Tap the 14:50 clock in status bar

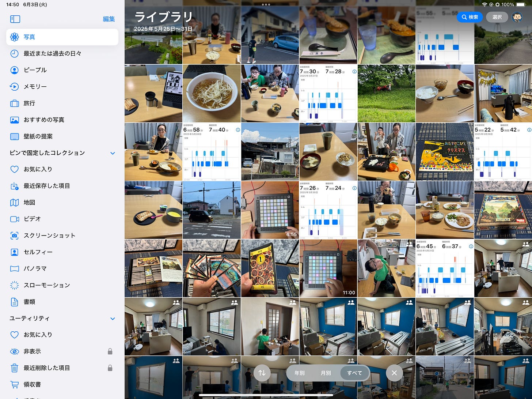tap(13, 4)
